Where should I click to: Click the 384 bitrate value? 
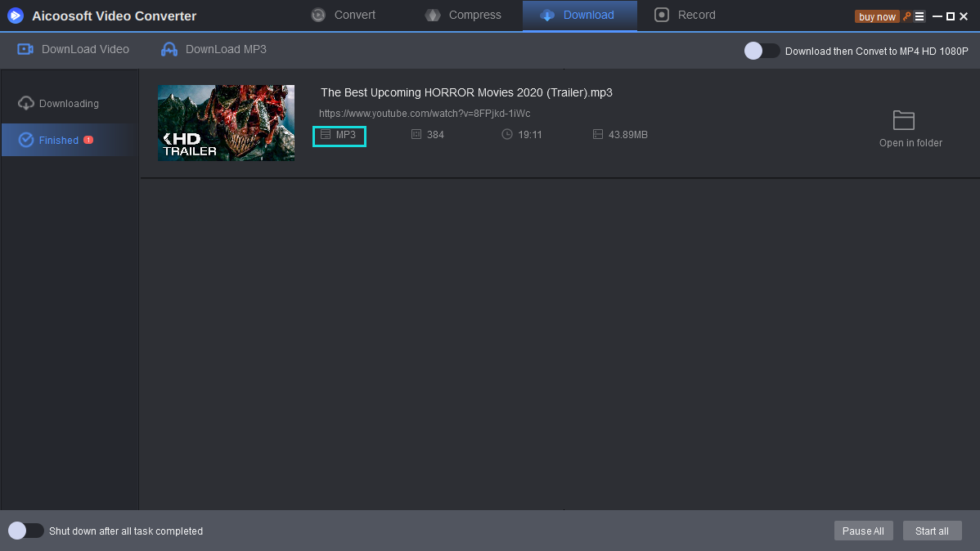click(x=435, y=135)
